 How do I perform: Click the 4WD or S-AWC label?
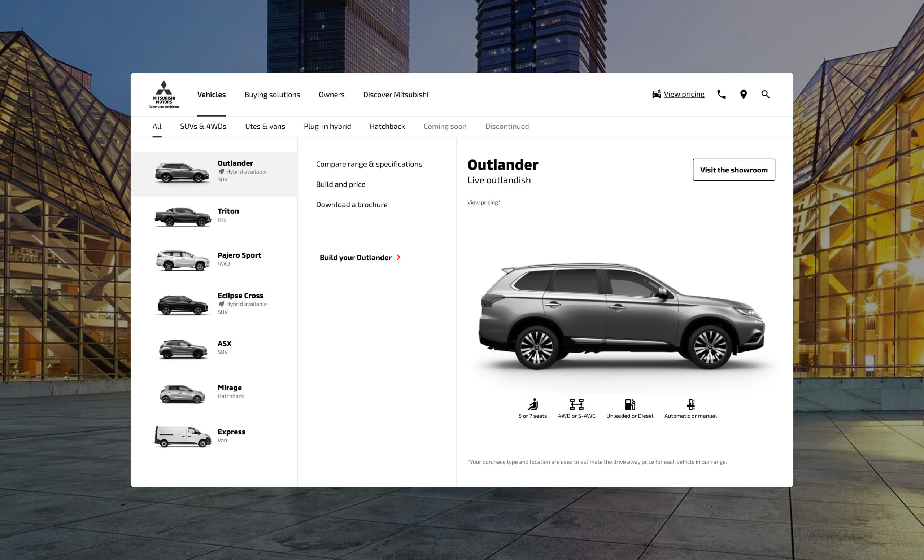[576, 416]
